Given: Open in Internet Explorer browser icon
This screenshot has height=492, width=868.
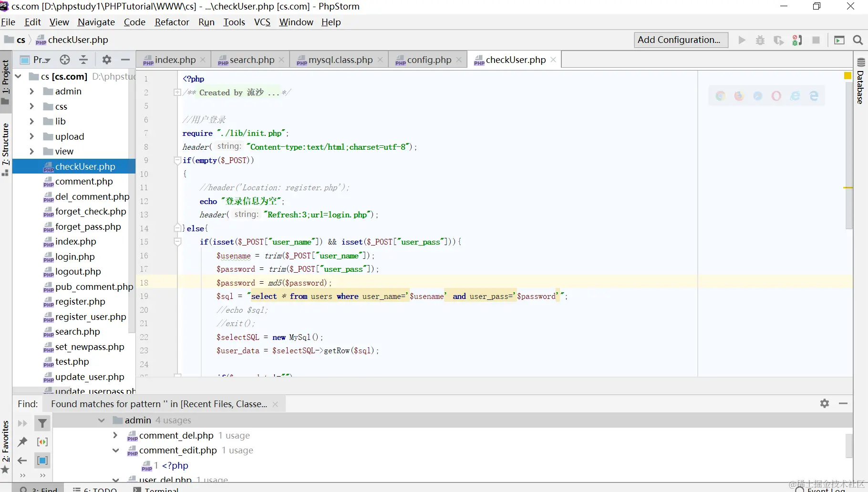Looking at the screenshot, I should (x=795, y=96).
